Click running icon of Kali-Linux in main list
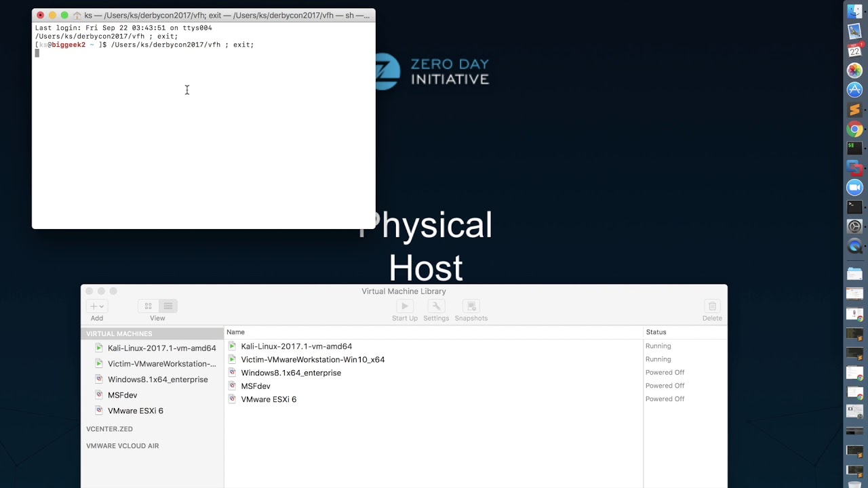The width and height of the screenshot is (868, 488). tap(233, 346)
